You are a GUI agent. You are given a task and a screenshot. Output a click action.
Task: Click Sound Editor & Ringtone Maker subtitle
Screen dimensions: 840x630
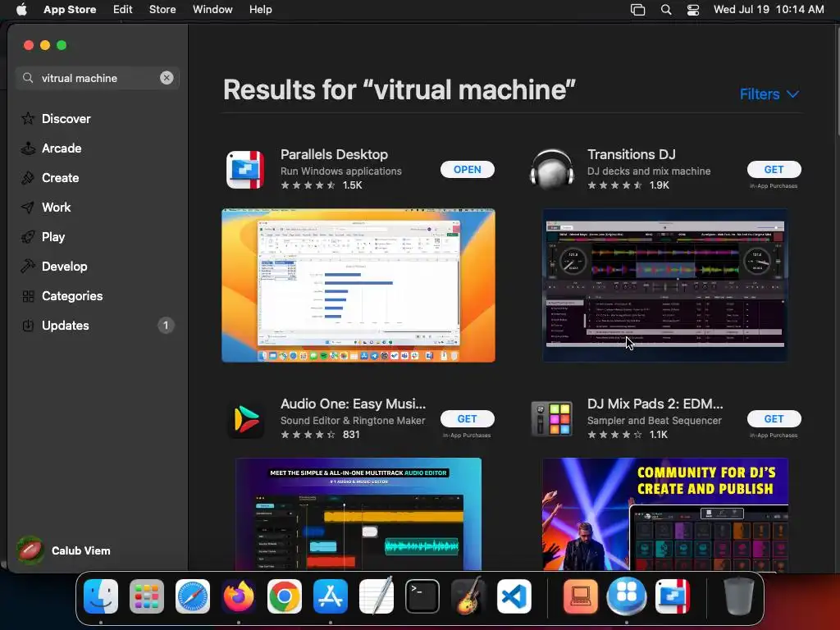coord(353,421)
